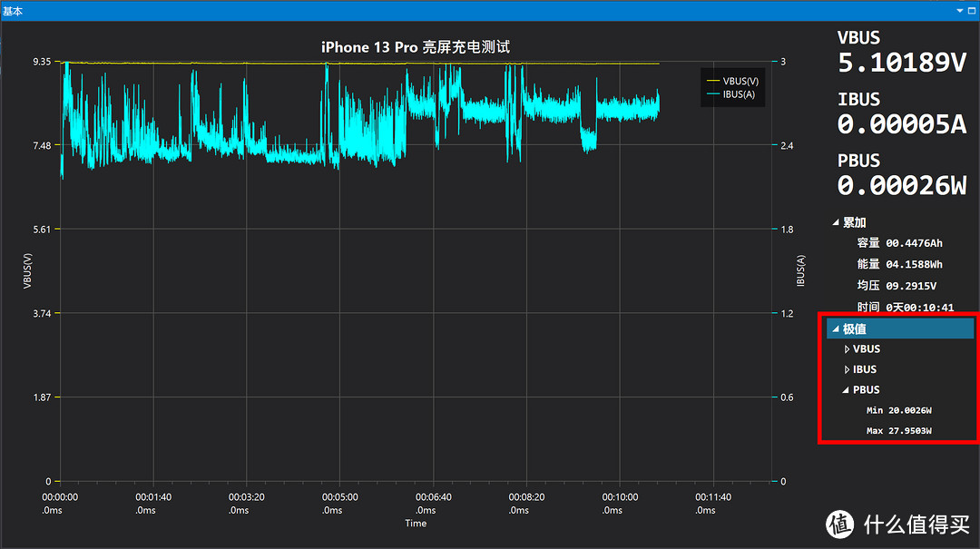The image size is (980, 549).
Task: Click the 均压 09.2915V reading
Action: 897,286
